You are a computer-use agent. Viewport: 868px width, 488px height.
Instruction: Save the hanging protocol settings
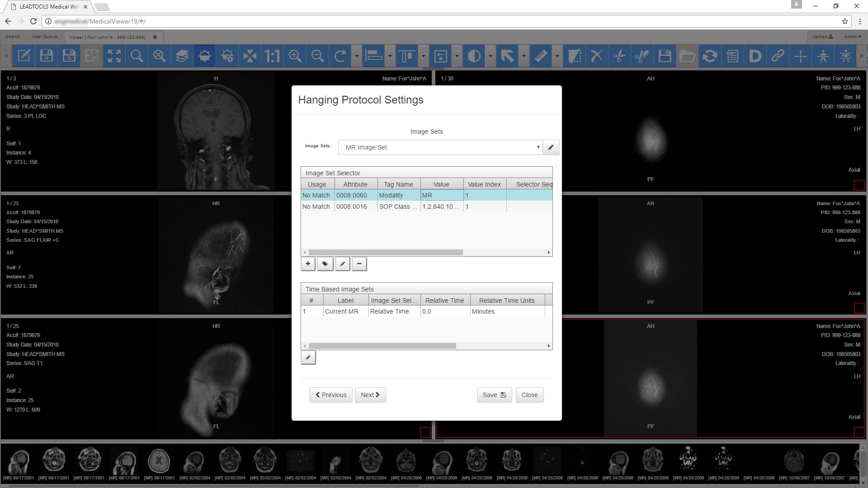[494, 394]
